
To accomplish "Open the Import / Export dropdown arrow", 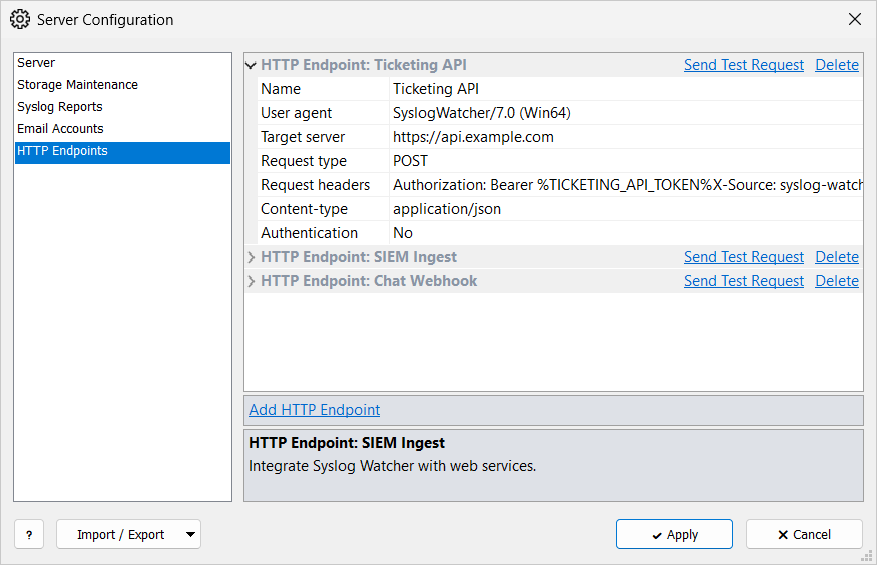I will pos(190,534).
